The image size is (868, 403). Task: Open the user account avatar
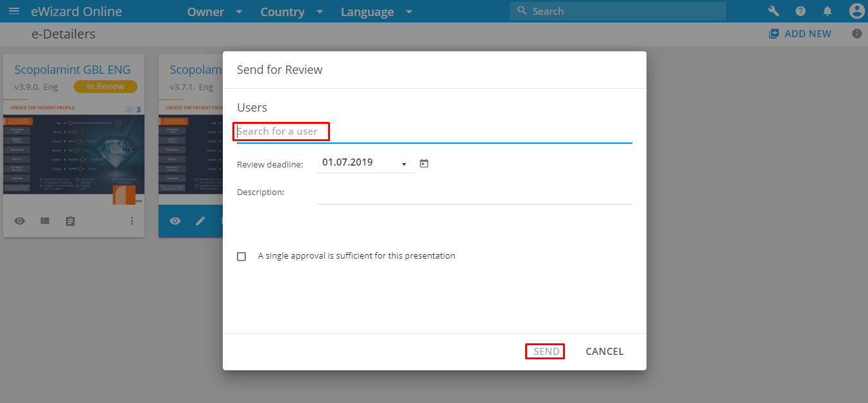point(856,11)
